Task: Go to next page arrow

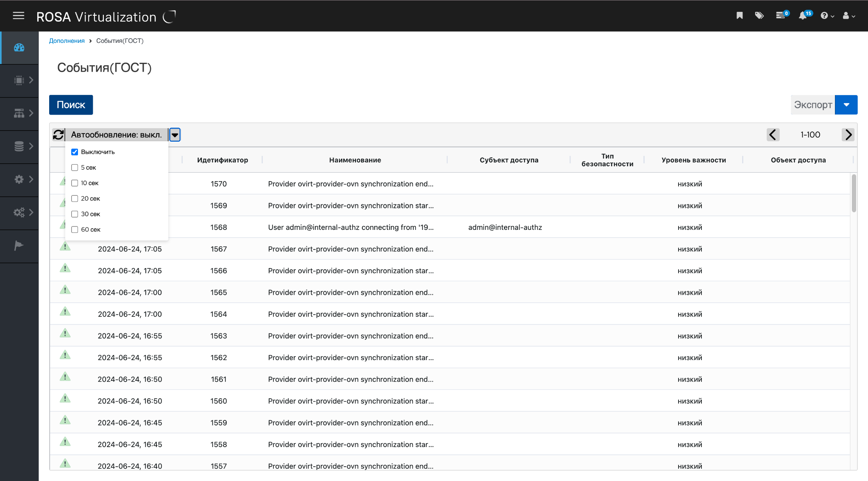Action: [x=848, y=135]
